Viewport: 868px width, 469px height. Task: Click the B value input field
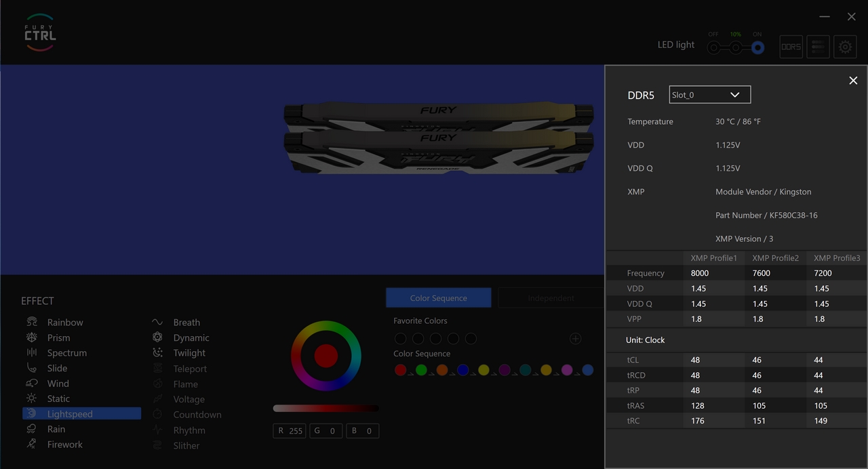coord(362,430)
